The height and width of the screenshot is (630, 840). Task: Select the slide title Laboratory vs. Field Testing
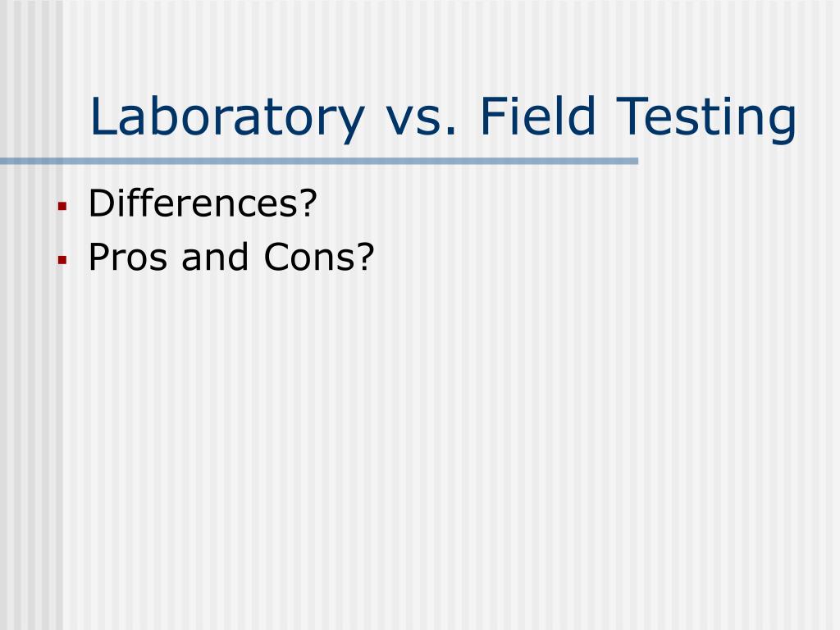point(443,118)
